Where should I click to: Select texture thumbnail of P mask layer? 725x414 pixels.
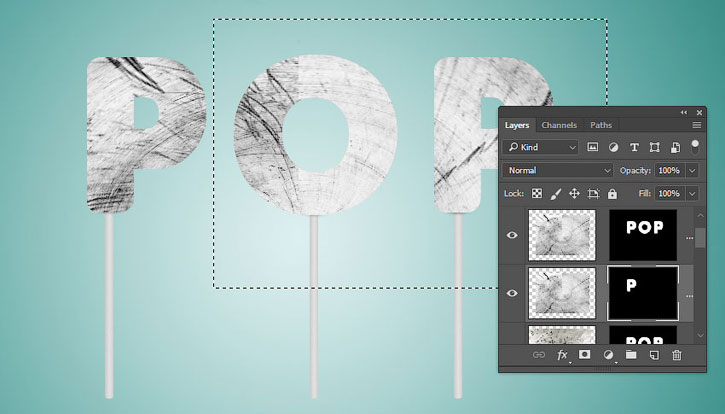pyautogui.click(x=562, y=293)
